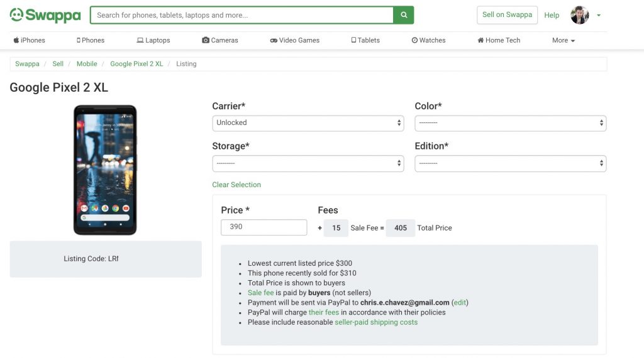Expand the account menu caret beside avatar

coord(599,16)
